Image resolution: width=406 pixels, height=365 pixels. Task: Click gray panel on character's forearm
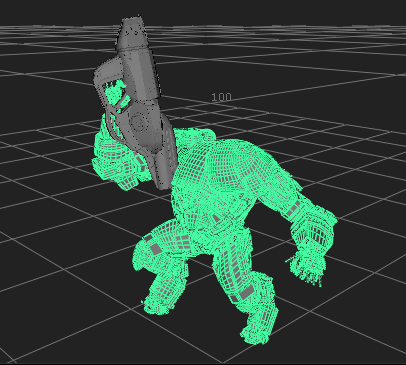point(292,209)
